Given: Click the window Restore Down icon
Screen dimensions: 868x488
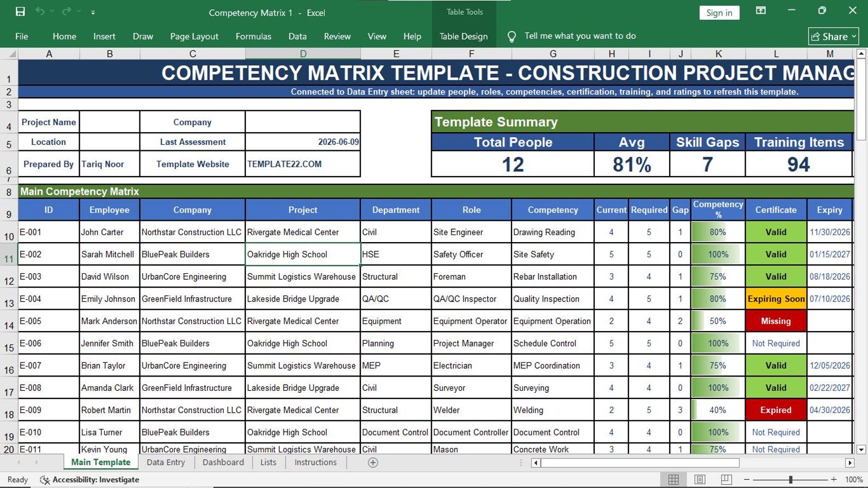Looking at the screenshot, I should [x=822, y=10].
